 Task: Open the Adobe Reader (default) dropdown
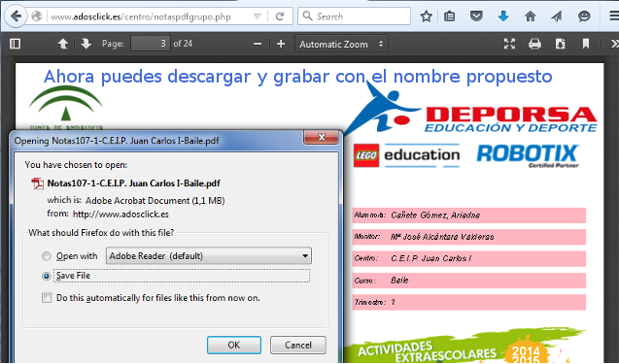pos(208,256)
